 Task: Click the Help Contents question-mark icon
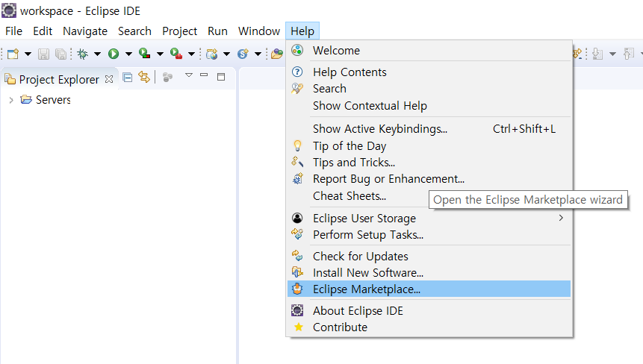297,72
